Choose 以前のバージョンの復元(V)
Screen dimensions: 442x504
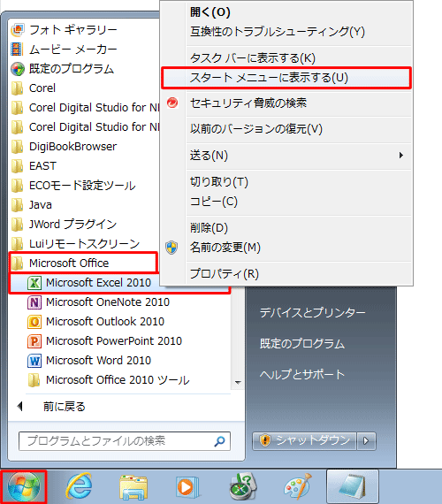(x=256, y=129)
